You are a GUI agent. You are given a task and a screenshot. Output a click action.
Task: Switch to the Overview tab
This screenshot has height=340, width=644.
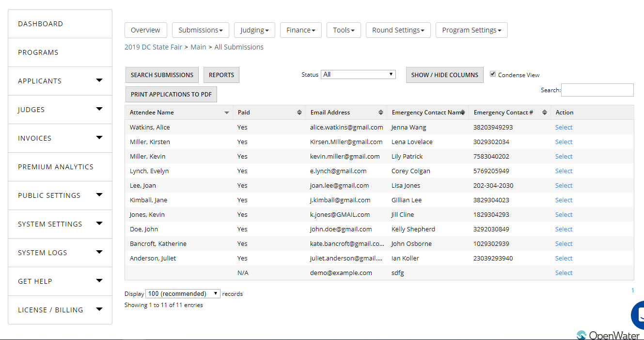tap(145, 30)
